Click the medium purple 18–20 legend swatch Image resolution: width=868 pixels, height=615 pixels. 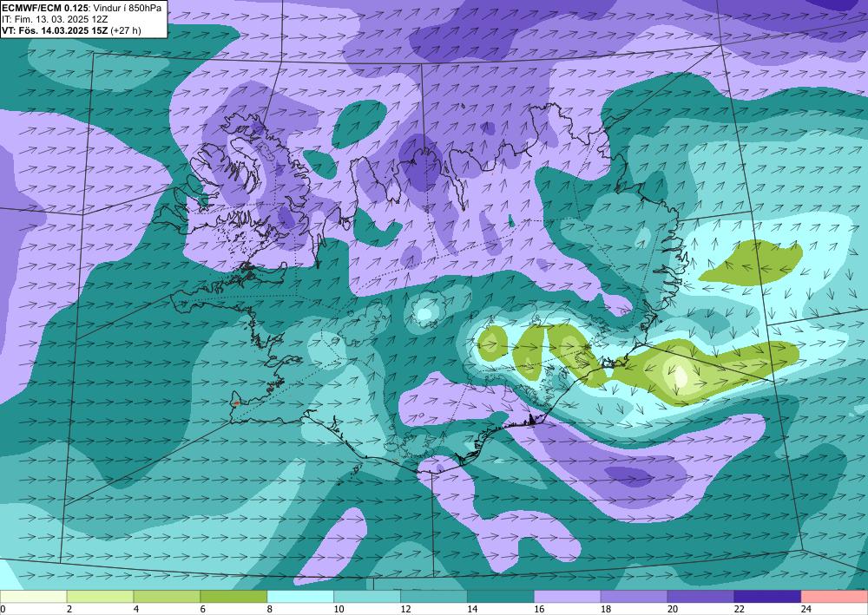(634, 597)
